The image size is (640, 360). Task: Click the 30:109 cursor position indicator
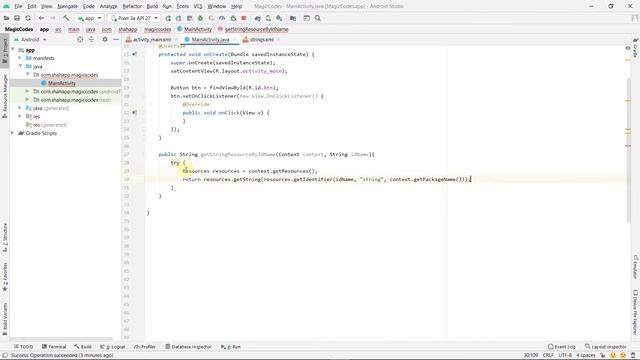tap(531, 355)
